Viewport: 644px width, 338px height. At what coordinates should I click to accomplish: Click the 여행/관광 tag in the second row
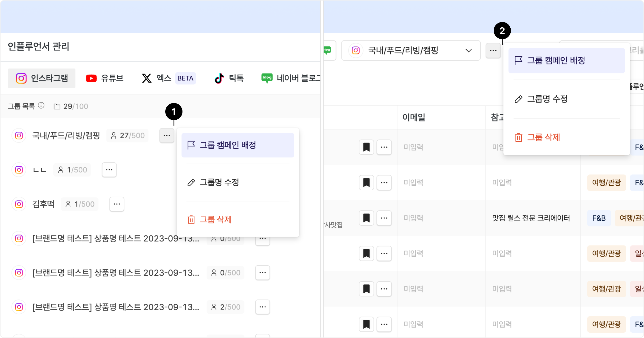pyautogui.click(x=606, y=183)
